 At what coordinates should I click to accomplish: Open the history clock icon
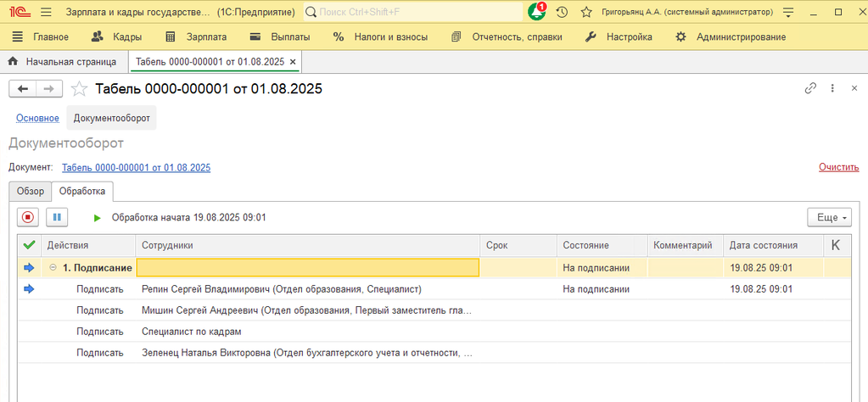pos(562,13)
